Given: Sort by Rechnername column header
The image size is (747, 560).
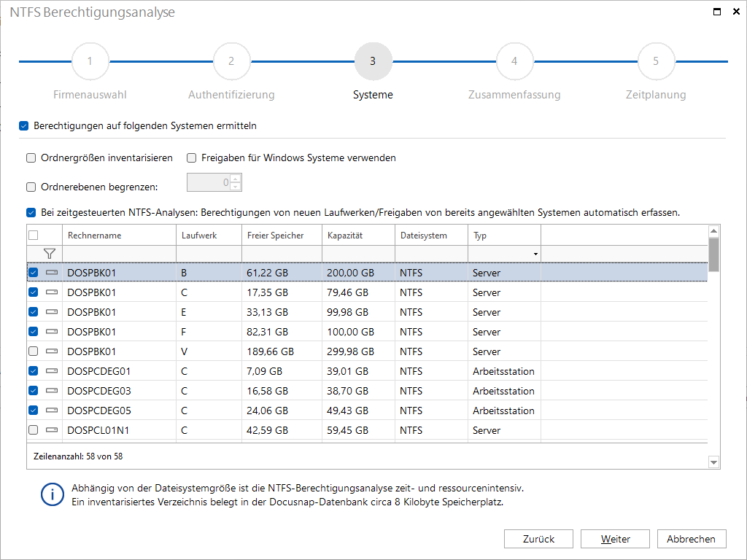Looking at the screenshot, I should coord(119,236).
